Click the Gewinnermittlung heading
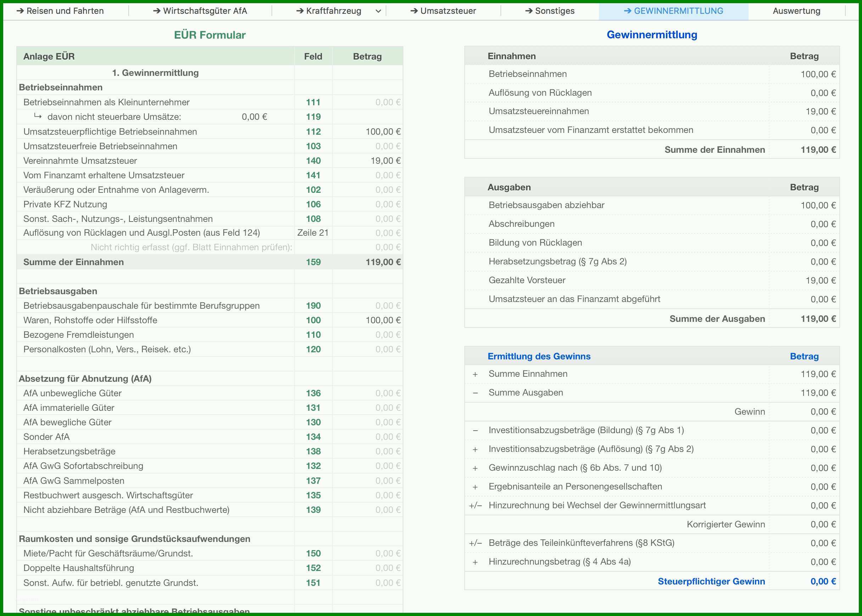Image resolution: width=862 pixels, height=616 pixels. tap(652, 34)
